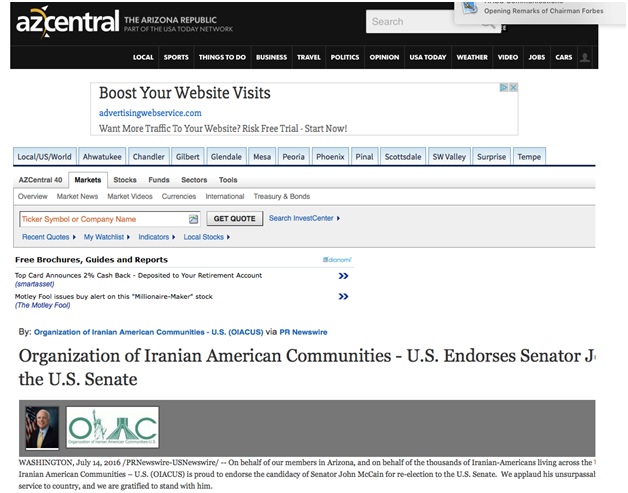Switch to the Stocks tab

pos(125,180)
